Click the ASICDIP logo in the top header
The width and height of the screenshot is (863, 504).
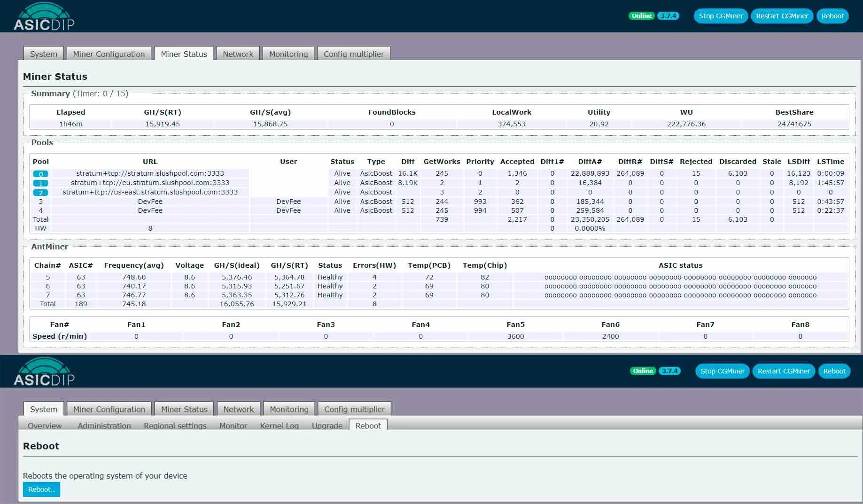pyautogui.click(x=44, y=16)
